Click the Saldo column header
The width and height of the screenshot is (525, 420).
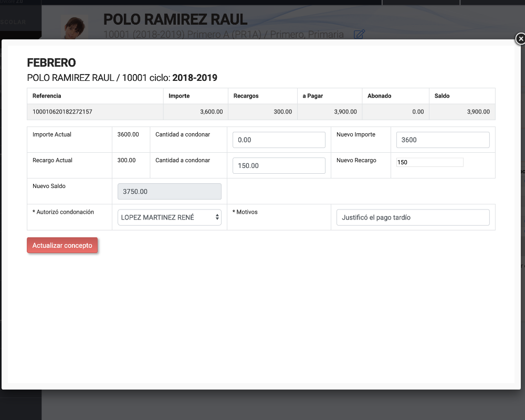(442, 96)
